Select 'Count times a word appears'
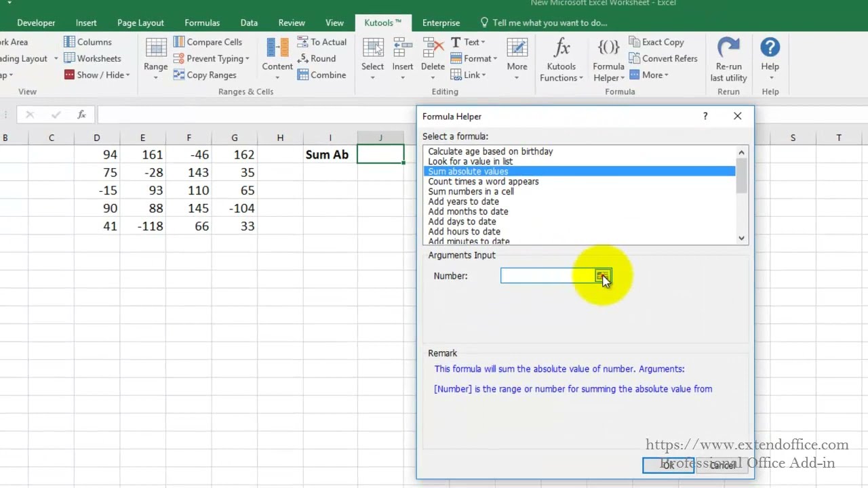This screenshot has height=488, width=868. click(484, 182)
